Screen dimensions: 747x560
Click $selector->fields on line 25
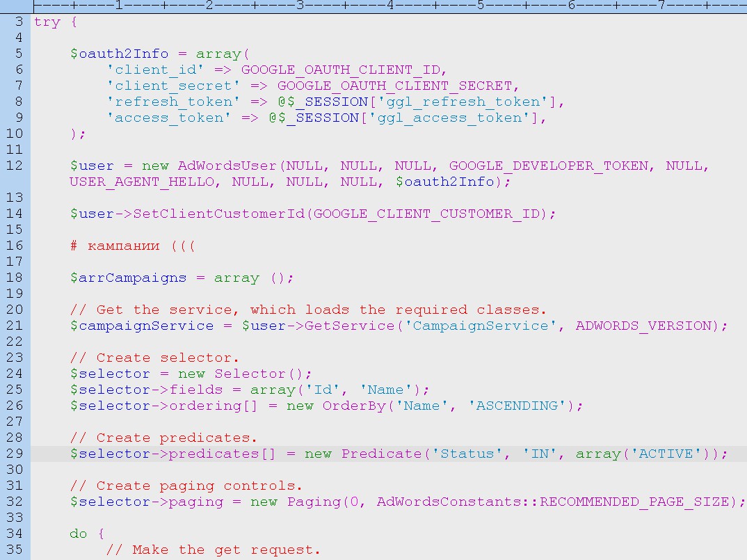click(x=146, y=390)
